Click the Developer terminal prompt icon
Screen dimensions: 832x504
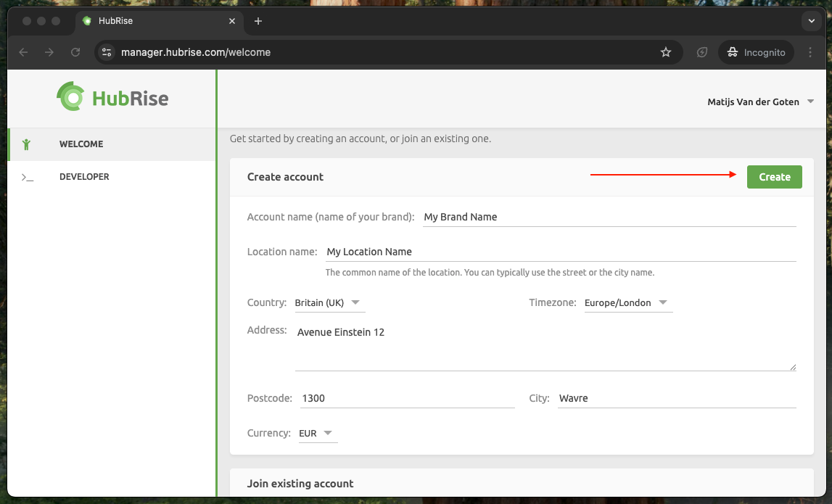(28, 177)
